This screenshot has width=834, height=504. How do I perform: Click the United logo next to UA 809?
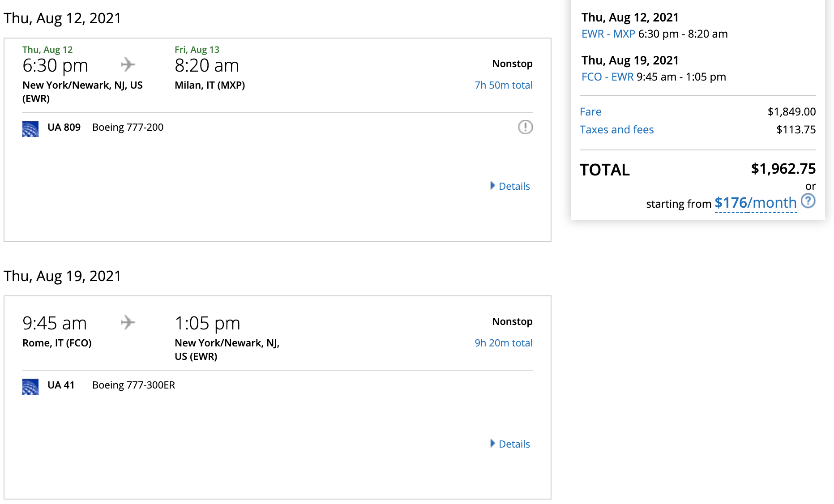coord(30,128)
